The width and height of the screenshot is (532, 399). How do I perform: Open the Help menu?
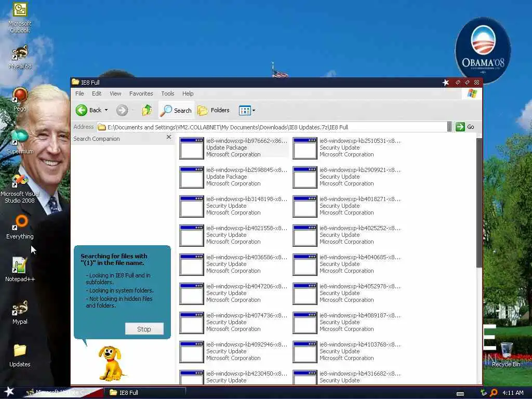tap(188, 94)
